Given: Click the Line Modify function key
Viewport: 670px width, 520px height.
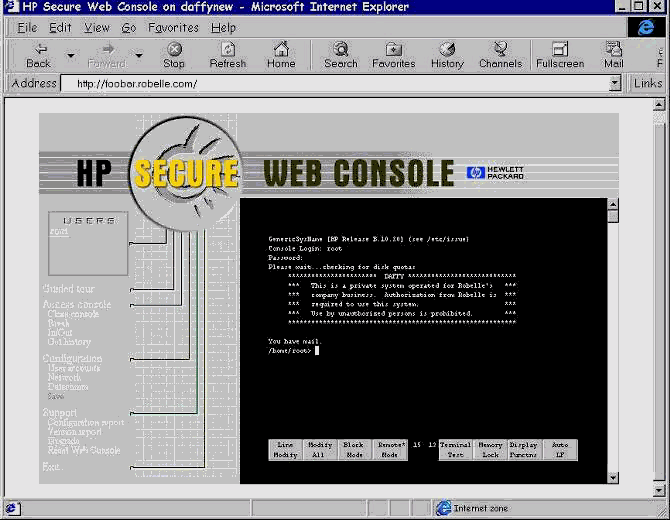Looking at the screenshot, I should 285,450.
